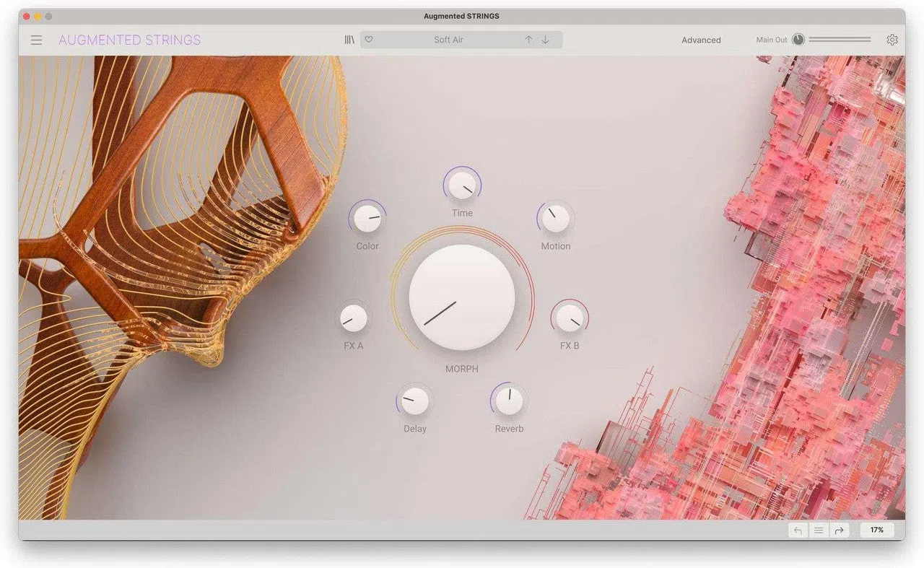Click the Color knob
Screen dimensions: 924x568
[367, 219]
